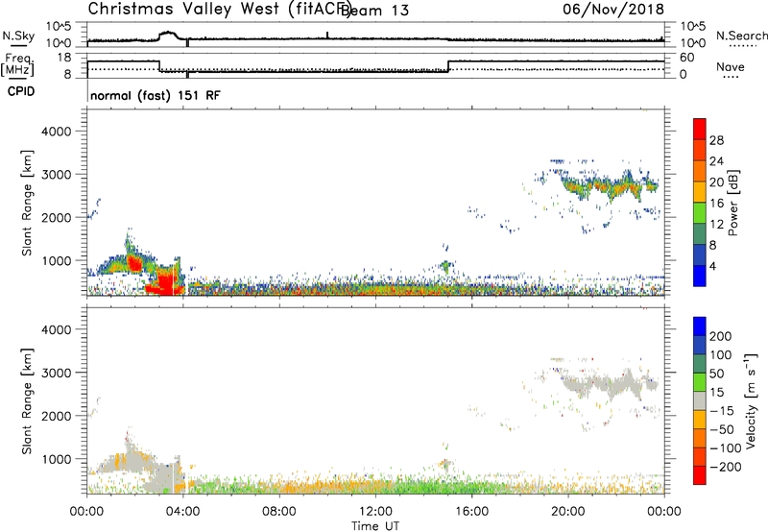The height and width of the screenshot is (532, 768).
Task: Click the title 'Christmas Valley West (fitACF)'
Action: pyautogui.click(x=219, y=10)
